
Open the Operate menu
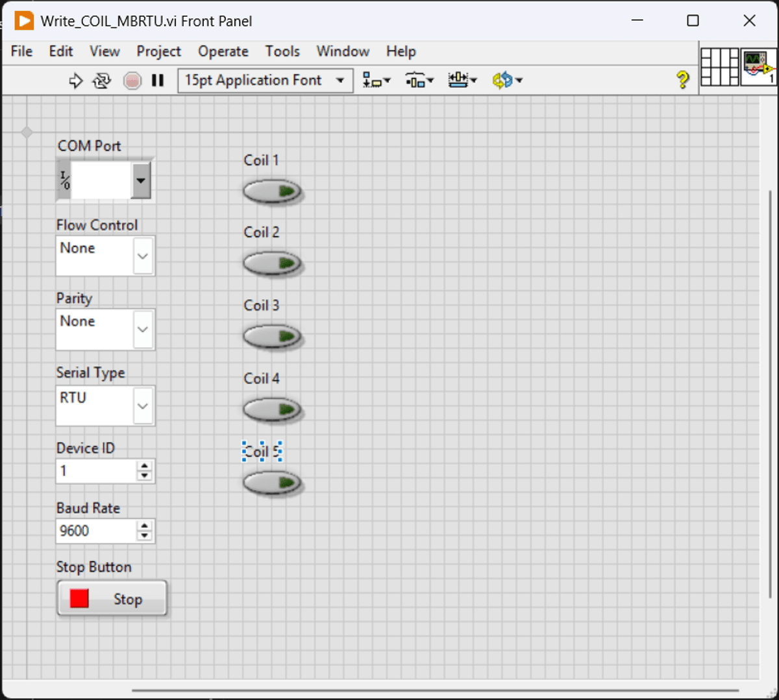click(x=223, y=51)
